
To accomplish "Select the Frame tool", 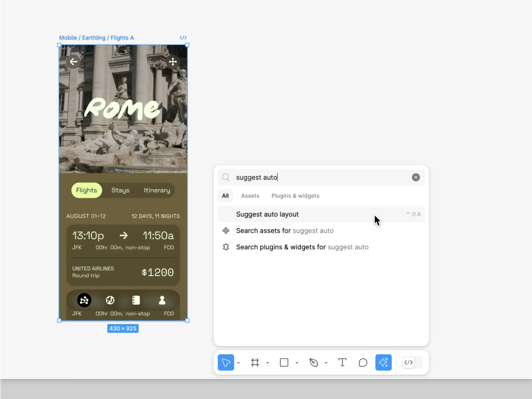I will (x=255, y=362).
